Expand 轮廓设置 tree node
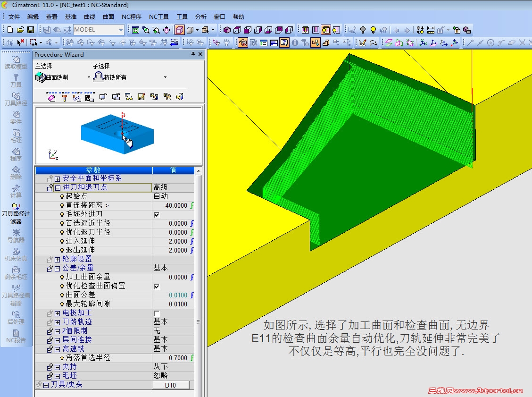This screenshot has height=397, width=532. tap(58, 260)
